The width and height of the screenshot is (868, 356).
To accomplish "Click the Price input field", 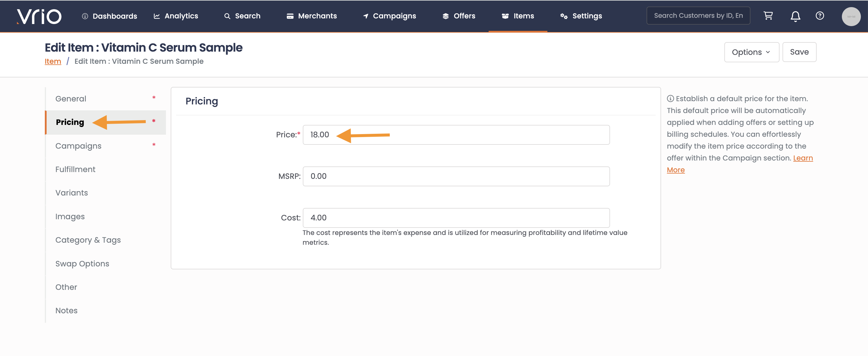I will click(x=456, y=135).
